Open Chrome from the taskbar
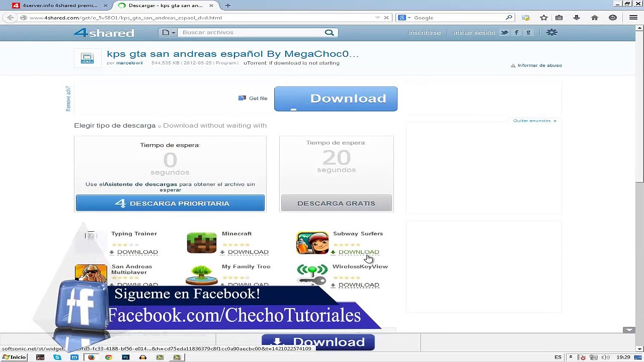 [x=108, y=357]
